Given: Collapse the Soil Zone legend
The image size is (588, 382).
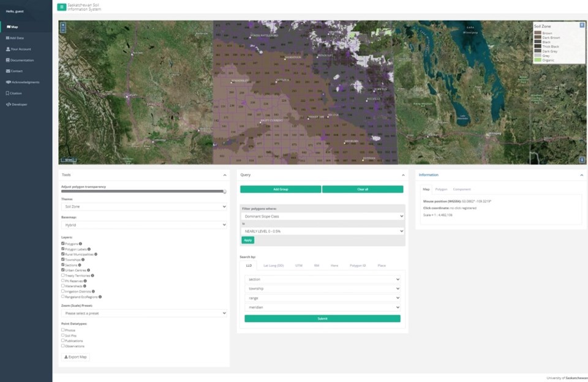Looking at the screenshot, I should click(x=582, y=25).
